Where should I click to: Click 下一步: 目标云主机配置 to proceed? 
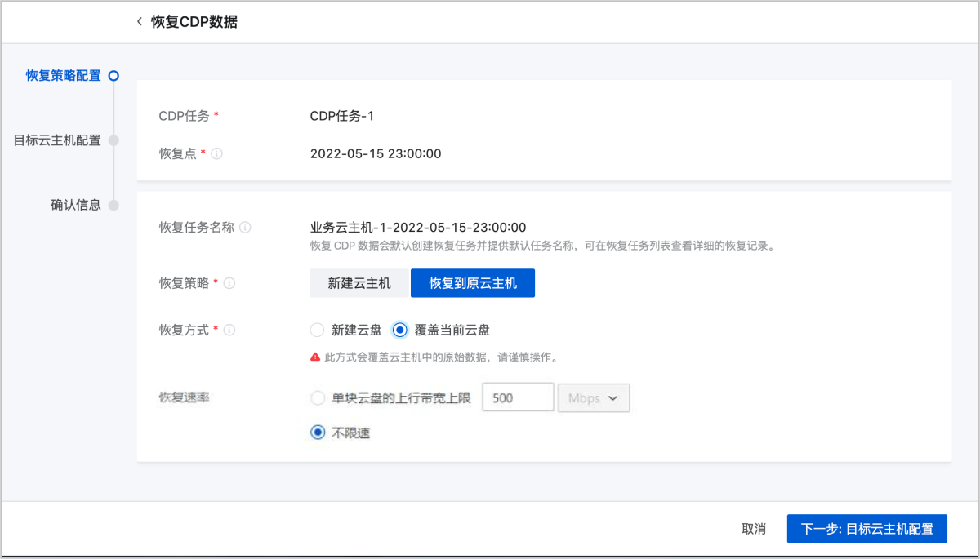pyautogui.click(x=866, y=529)
